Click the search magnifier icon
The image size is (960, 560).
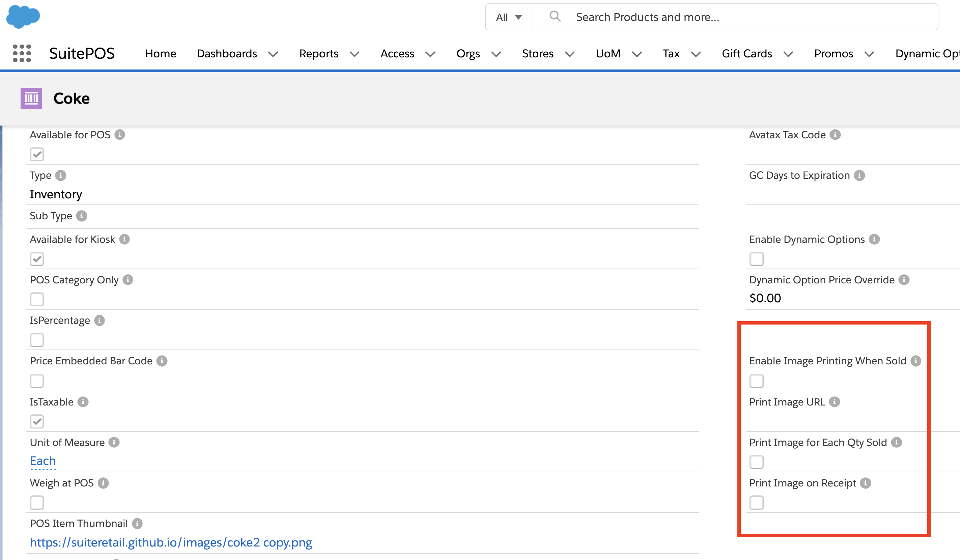(x=555, y=17)
